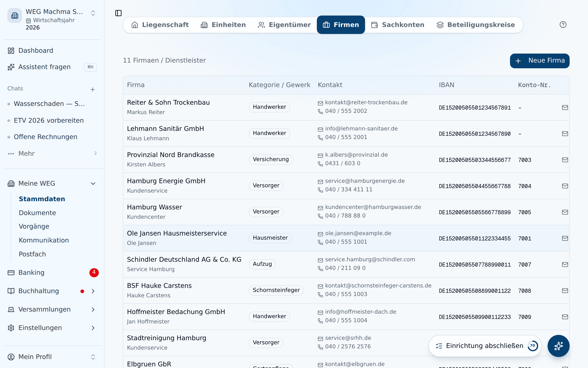Viewport: 588px width, 368px height.
Task: Click mail icon in Hoffmeister Bedachung GmbH row
Action: point(565,317)
